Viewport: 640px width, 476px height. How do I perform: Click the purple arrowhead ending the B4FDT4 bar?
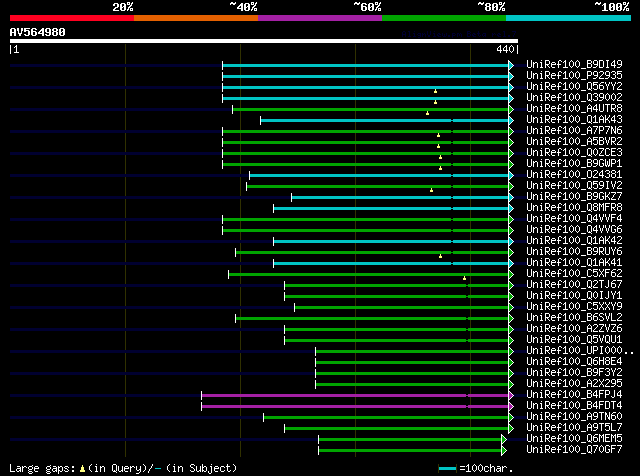coord(511,406)
